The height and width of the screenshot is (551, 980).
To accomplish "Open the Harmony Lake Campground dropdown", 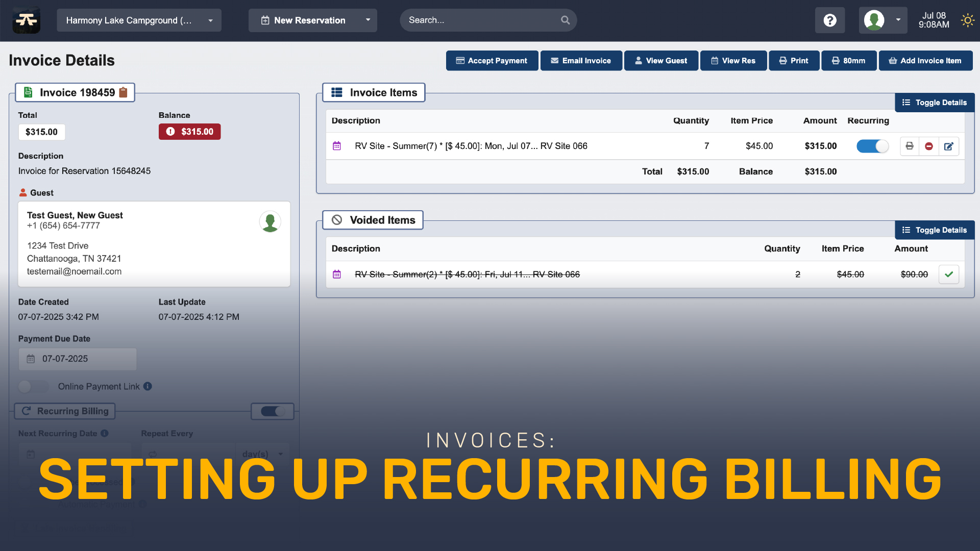I will click(139, 20).
